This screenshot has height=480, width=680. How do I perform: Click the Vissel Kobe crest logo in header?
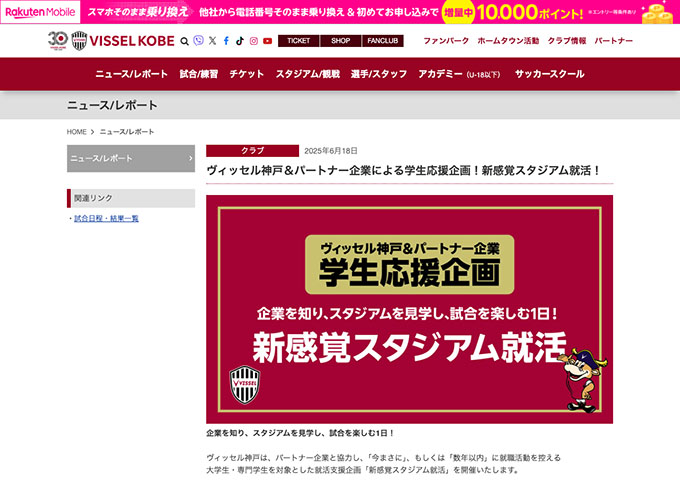pyautogui.click(x=79, y=41)
